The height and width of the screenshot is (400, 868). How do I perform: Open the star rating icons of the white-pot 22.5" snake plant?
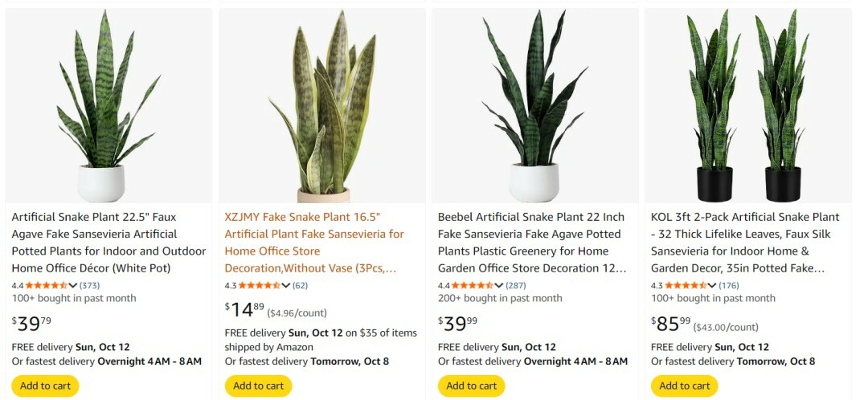click(46, 285)
